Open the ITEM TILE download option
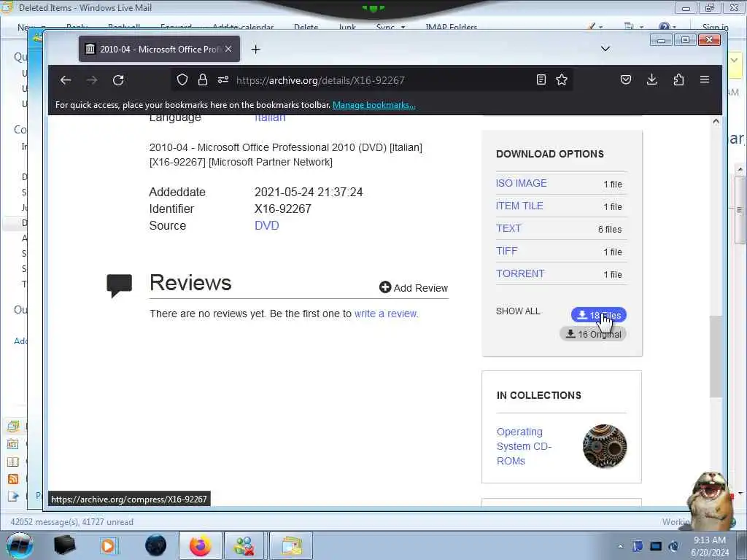This screenshot has width=747, height=560. pos(519,206)
